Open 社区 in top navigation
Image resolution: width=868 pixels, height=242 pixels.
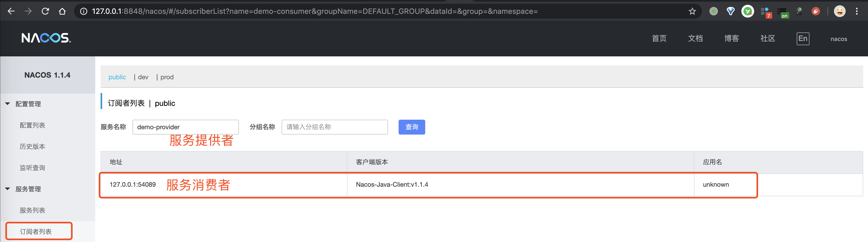[768, 38]
